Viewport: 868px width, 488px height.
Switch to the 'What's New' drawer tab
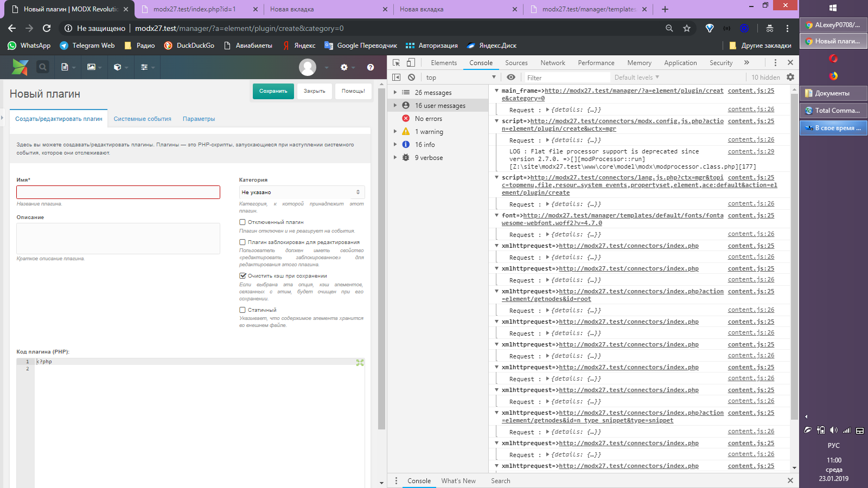pos(458,481)
